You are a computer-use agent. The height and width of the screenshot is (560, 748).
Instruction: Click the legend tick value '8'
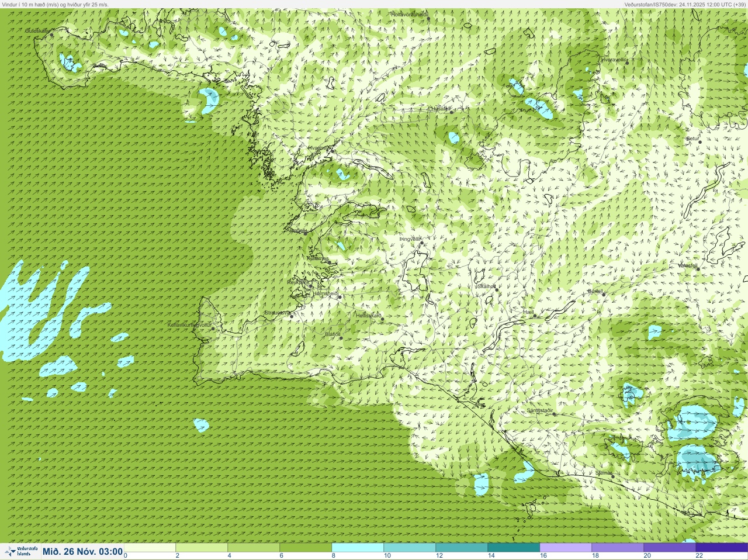[x=333, y=556]
